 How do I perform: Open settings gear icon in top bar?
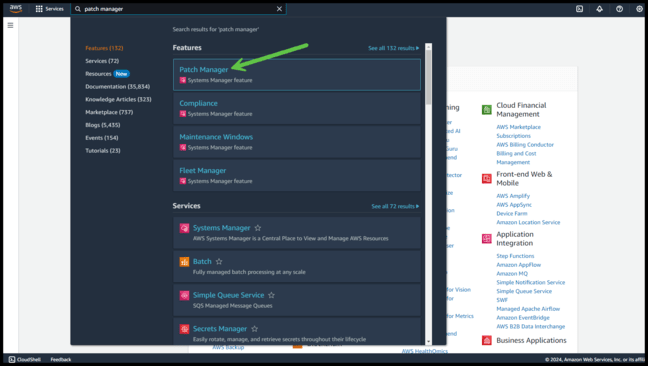point(639,9)
